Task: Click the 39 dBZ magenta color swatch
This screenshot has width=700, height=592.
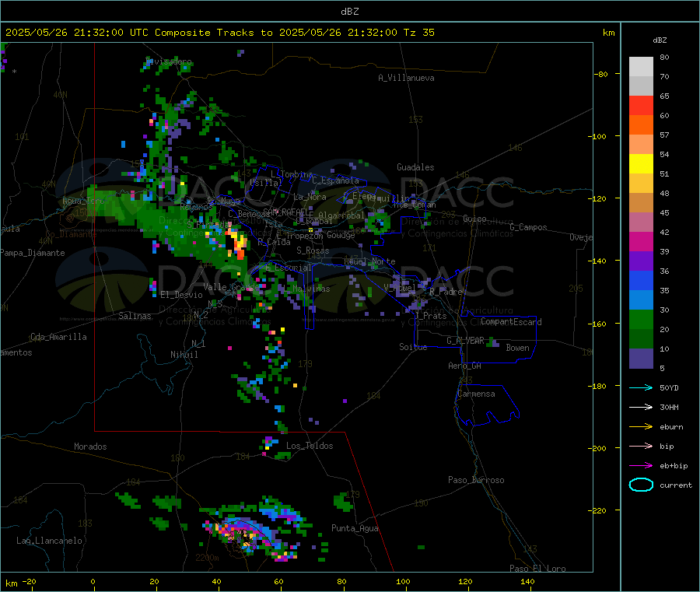Action: 641,241
